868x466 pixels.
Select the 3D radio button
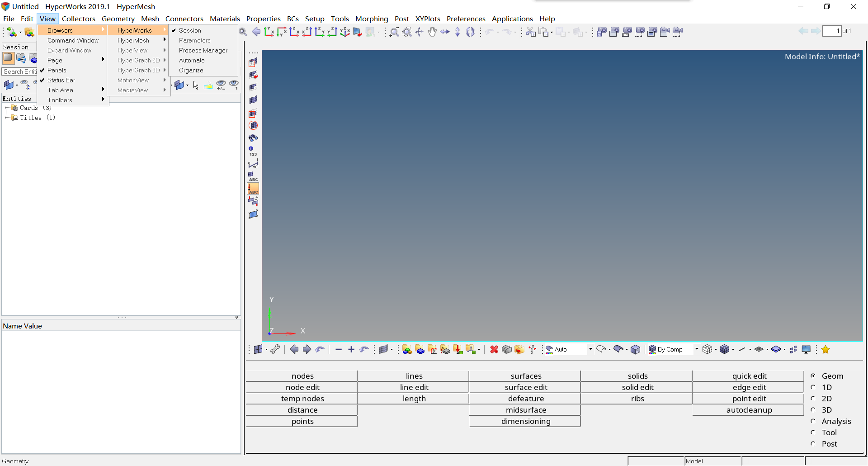pyautogui.click(x=813, y=410)
